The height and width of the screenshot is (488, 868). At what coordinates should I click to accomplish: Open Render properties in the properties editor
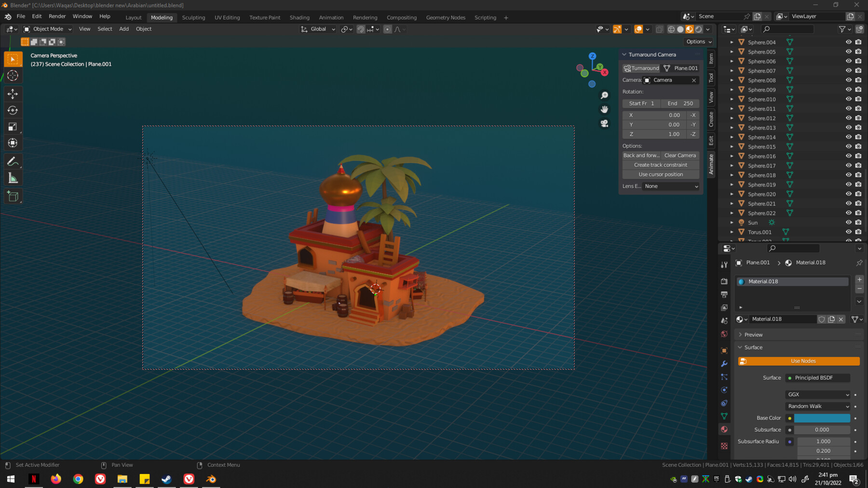(724, 281)
